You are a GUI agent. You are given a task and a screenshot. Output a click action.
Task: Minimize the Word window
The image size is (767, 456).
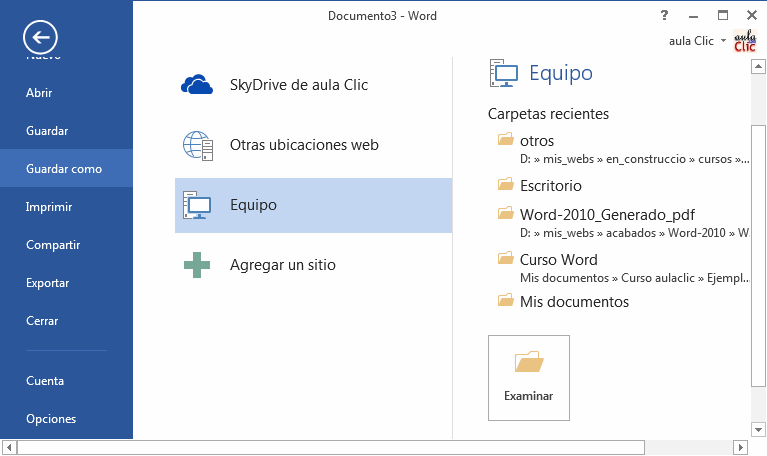tap(693, 16)
